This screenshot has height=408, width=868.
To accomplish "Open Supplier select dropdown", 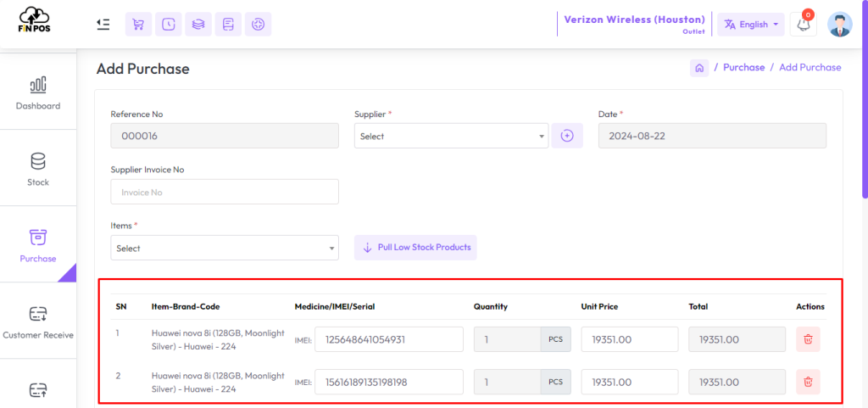I will pyautogui.click(x=451, y=136).
